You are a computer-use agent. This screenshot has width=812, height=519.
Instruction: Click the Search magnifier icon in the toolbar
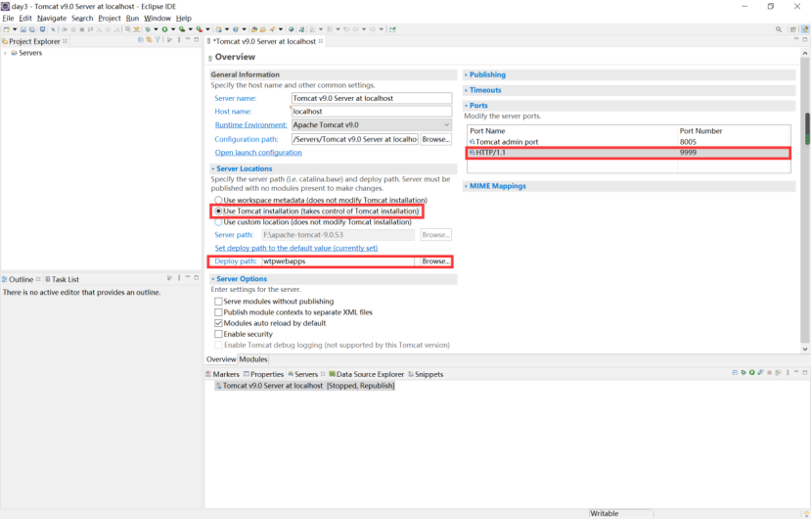(779, 29)
